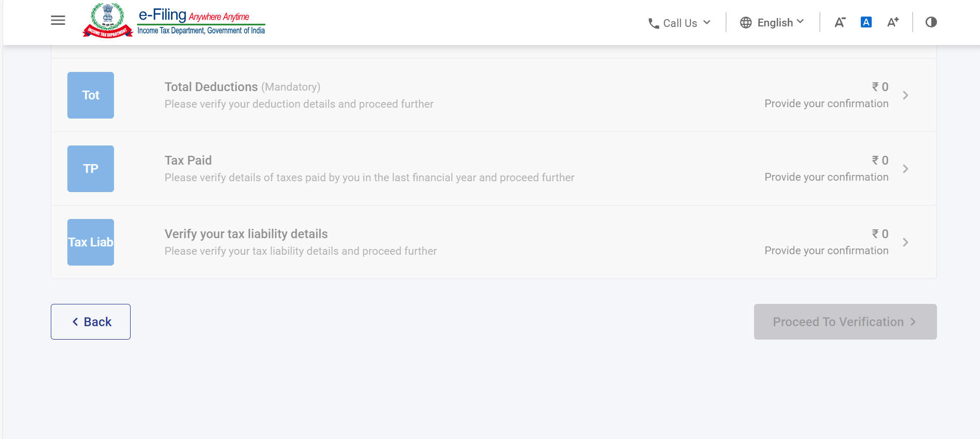Click Proceed To Verification button
Screen dimensions: 980x439
tap(845, 322)
